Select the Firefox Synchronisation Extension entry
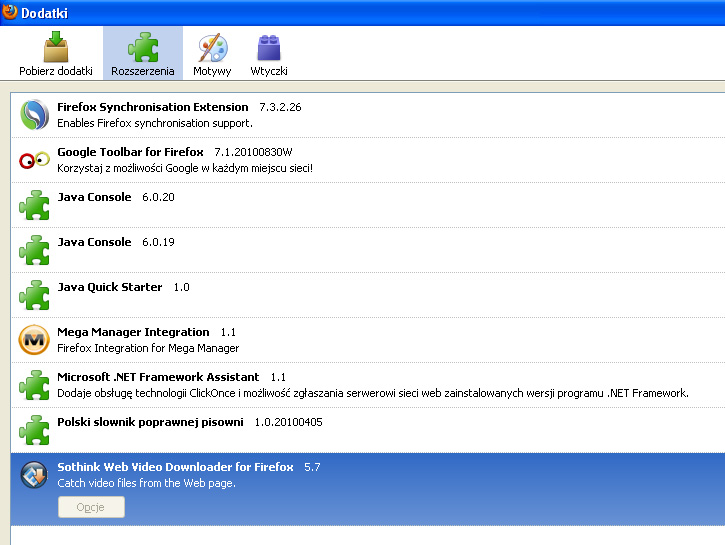725x545 pixels. click(x=152, y=107)
